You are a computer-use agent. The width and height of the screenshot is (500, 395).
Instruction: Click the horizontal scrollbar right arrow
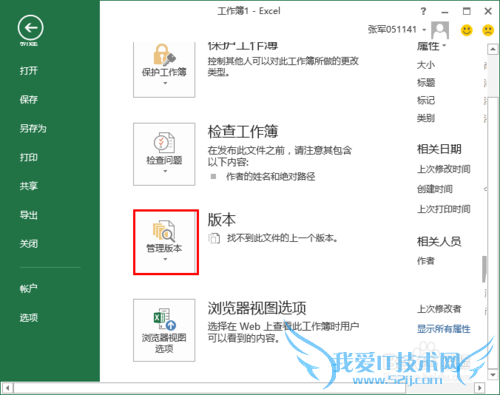click(479, 388)
